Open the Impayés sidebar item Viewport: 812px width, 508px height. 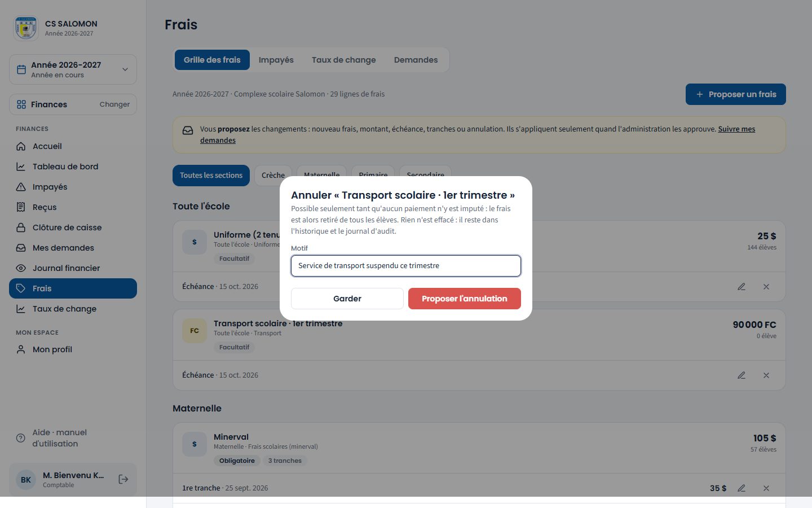(73, 187)
